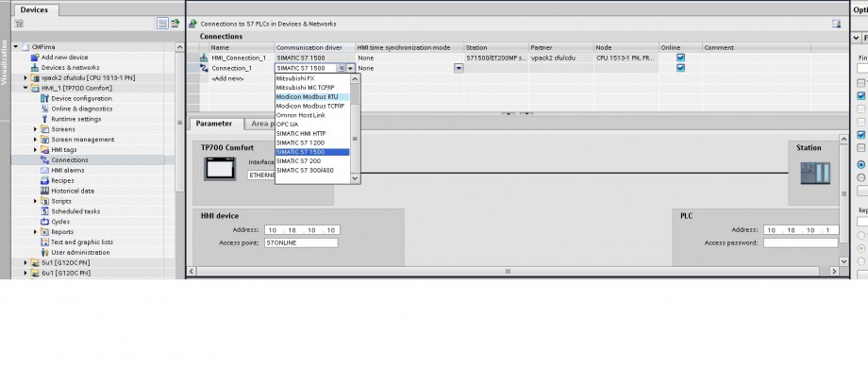This screenshot has width=868, height=367.
Task: Expand the 6u1 [G120C PN] drive node
Action: [25, 273]
